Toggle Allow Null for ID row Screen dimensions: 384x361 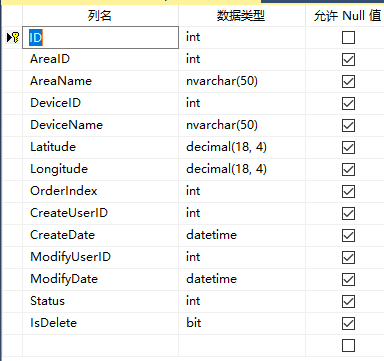coord(348,37)
